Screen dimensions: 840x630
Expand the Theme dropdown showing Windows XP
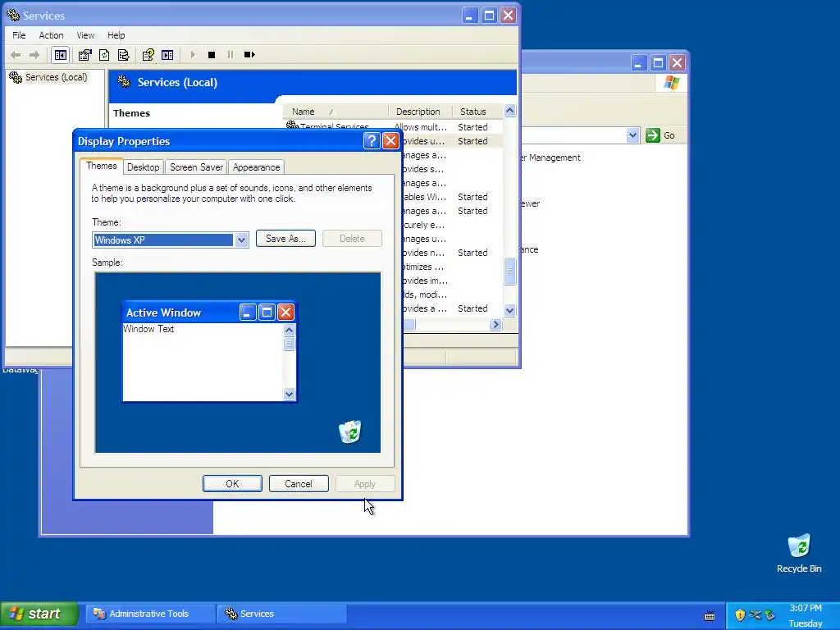241,240
